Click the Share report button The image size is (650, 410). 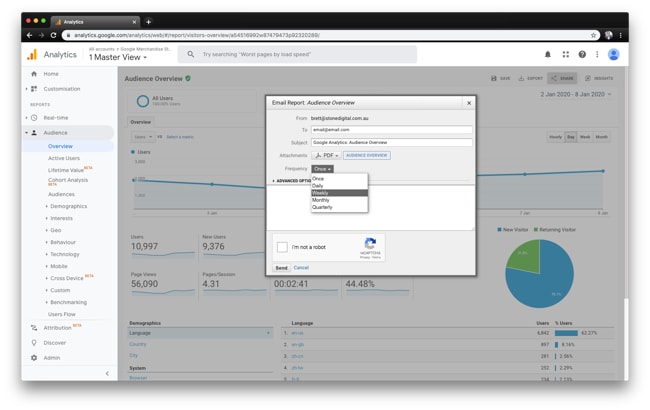coord(562,78)
